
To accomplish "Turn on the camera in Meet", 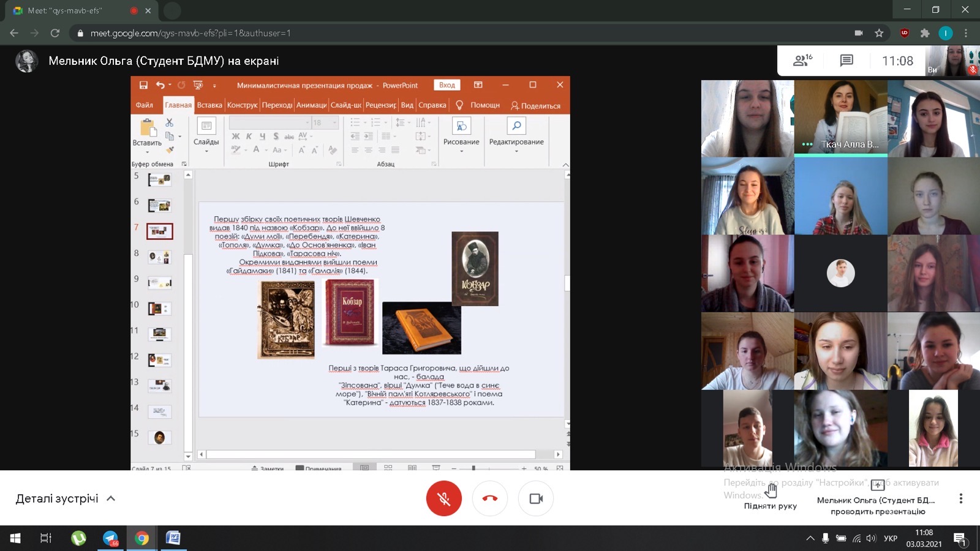I will coord(536,498).
